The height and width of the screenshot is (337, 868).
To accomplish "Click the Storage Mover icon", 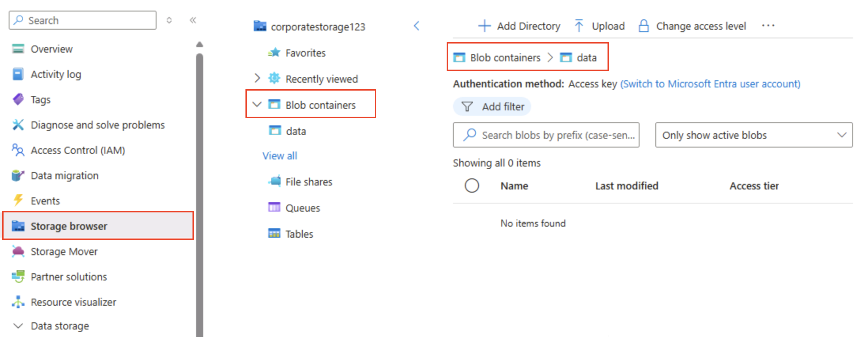I will point(18,252).
